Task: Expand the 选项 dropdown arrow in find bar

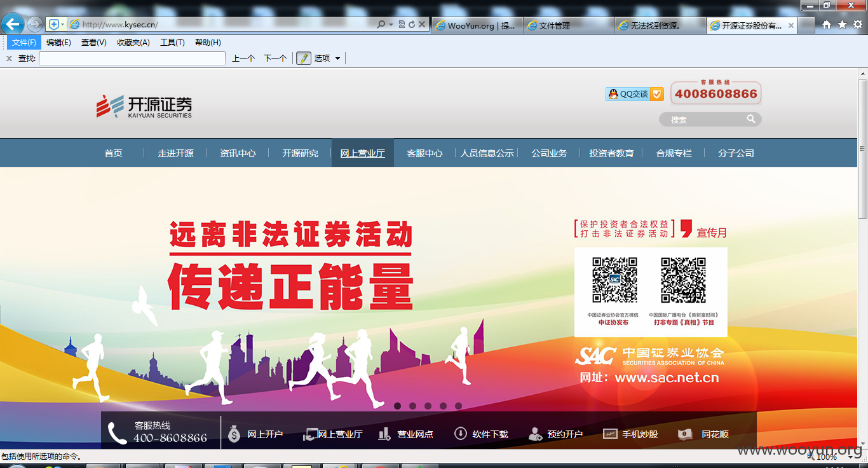Action: (x=337, y=59)
